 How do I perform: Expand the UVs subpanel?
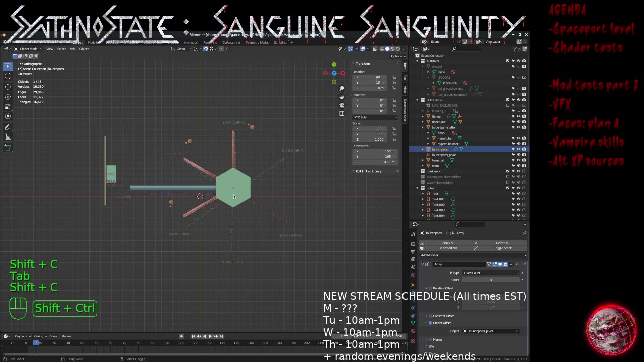(427, 346)
